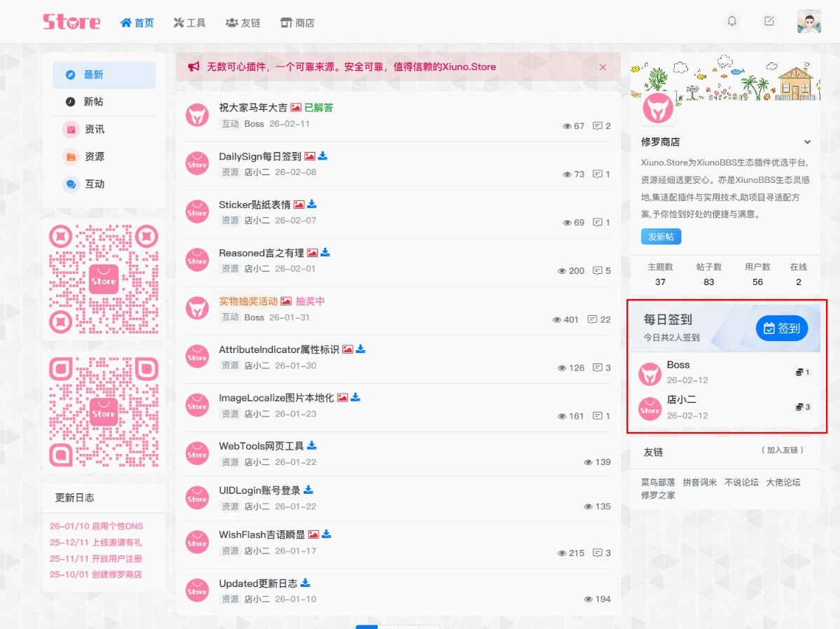Go to 商店 in the top navigation
The image size is (840, 629).
tap(297, 23)
